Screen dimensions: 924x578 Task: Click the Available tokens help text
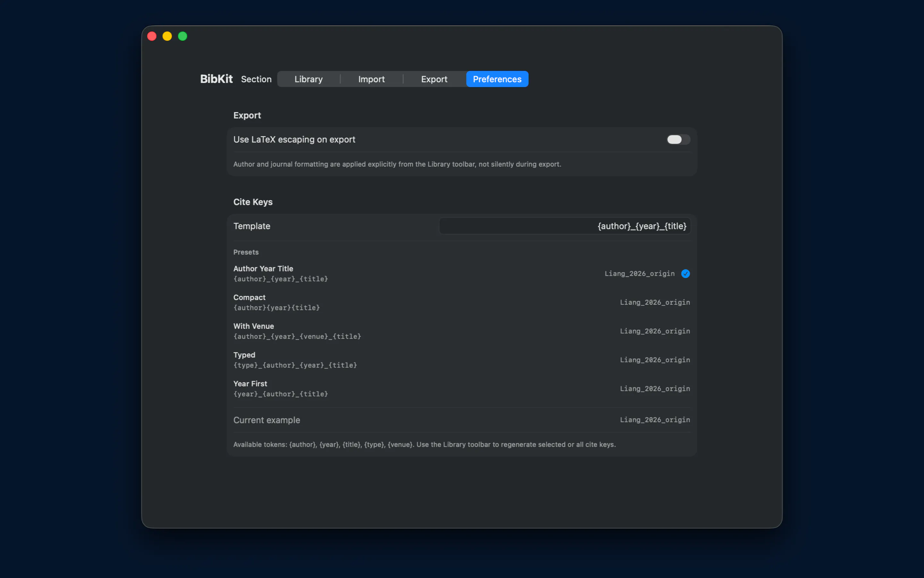click(x=424, y=445)
